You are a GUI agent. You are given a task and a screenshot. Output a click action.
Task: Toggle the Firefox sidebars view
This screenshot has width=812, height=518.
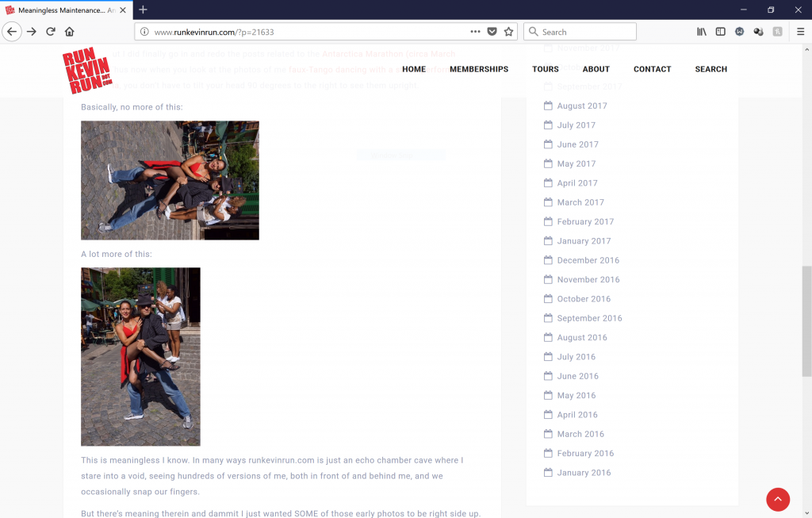tap(720, 32)
